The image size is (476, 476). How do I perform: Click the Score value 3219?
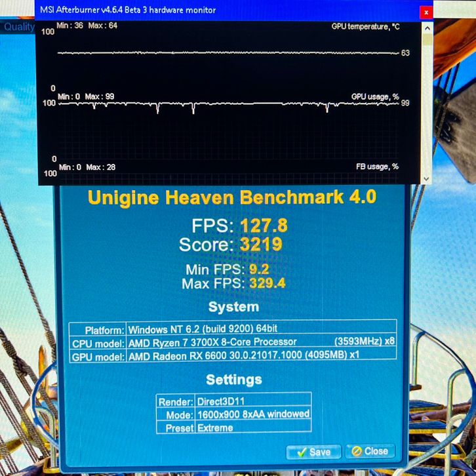coord(260,245)
